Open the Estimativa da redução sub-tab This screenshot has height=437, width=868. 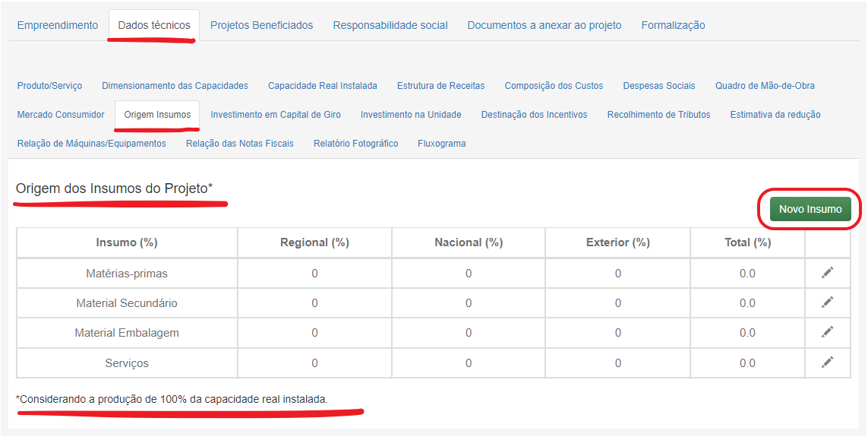point(775,115)
